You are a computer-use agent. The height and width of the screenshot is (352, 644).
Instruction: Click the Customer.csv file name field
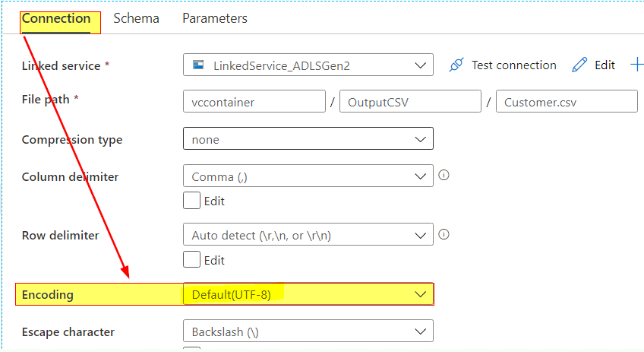pos(567,102)
